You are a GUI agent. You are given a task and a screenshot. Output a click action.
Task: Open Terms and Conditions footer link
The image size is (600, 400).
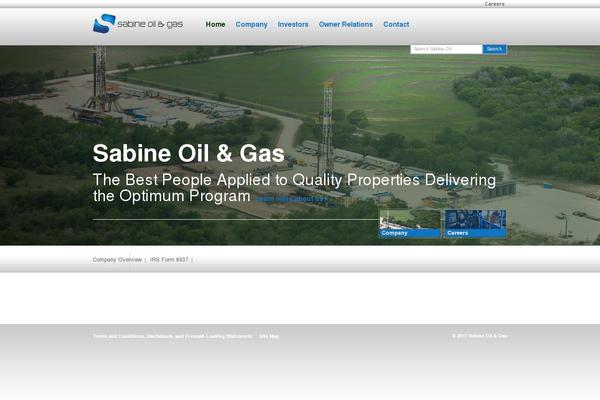point(173,336)
